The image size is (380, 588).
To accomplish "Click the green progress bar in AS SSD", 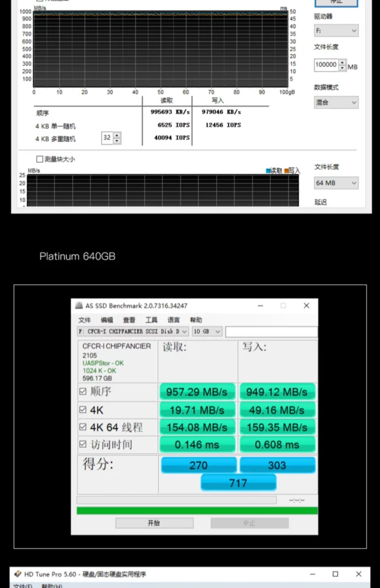I will point(197,510).
